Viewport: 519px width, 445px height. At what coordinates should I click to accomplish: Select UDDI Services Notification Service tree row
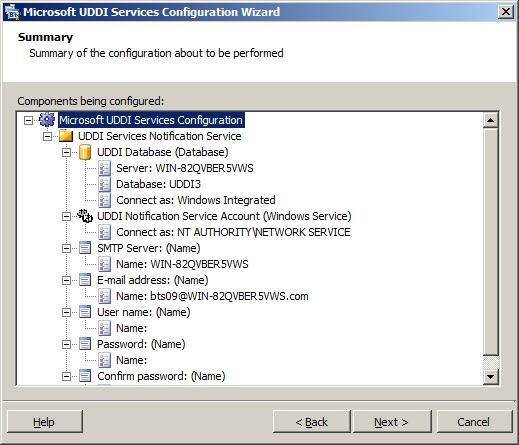(x=160, y=136)
